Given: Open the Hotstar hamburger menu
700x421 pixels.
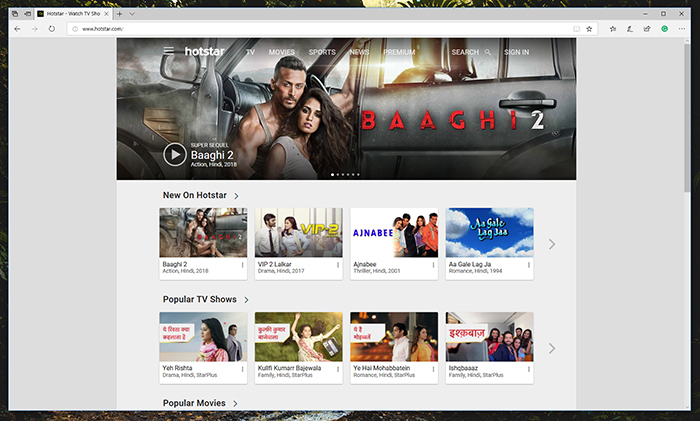Looking at the screenshot, I should coord(168,51).
